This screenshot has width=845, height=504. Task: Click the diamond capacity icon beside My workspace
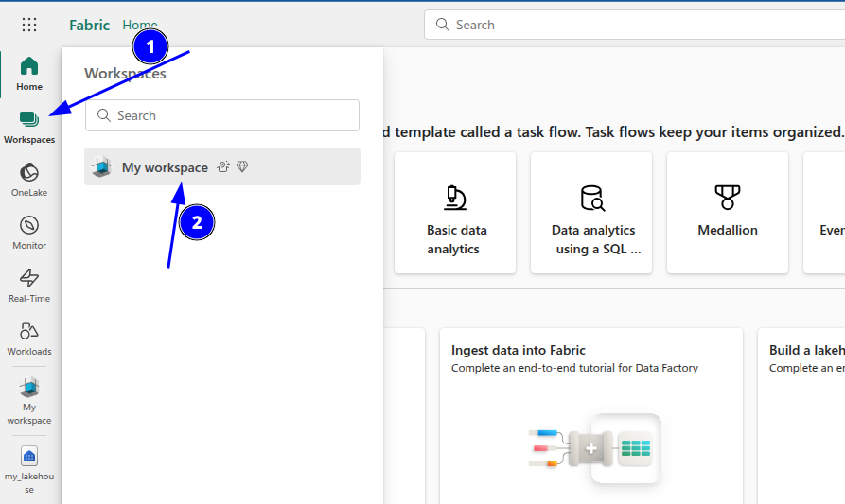(x=242, y=166)
